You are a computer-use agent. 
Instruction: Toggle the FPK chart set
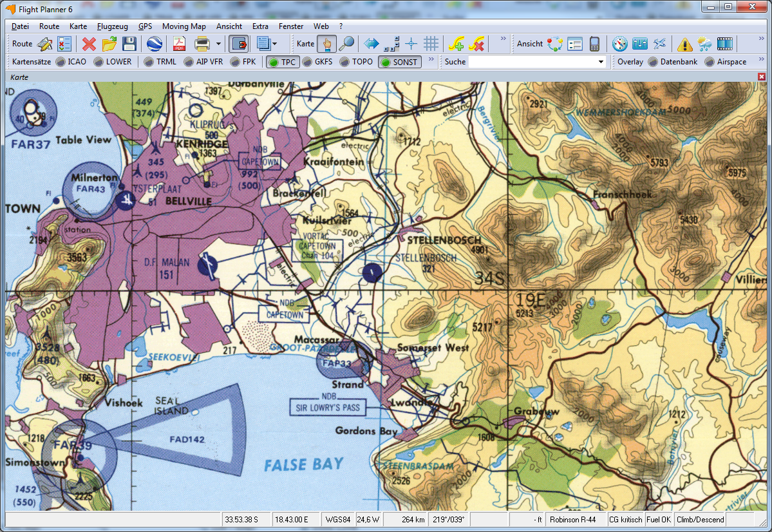[243, 62]
